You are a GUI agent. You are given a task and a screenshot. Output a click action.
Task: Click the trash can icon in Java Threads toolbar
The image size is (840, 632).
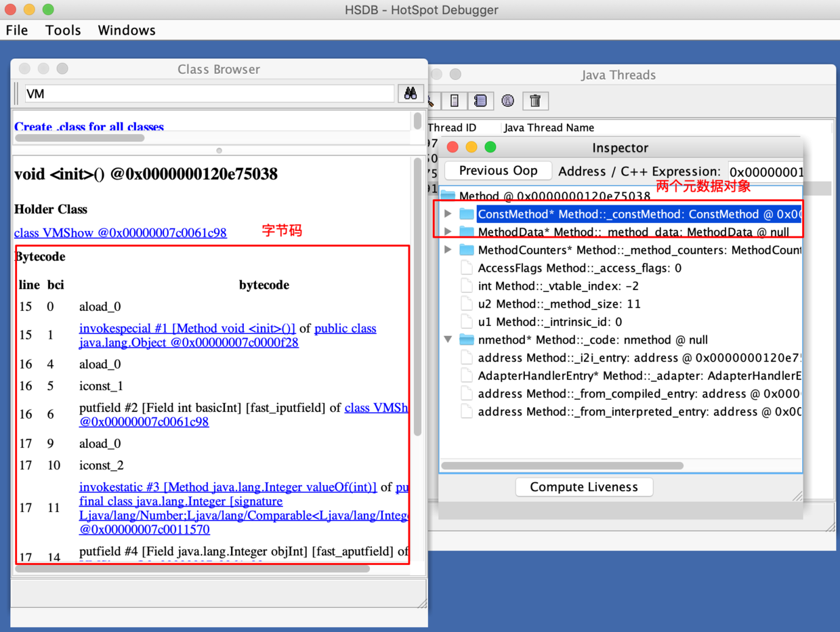535,101
